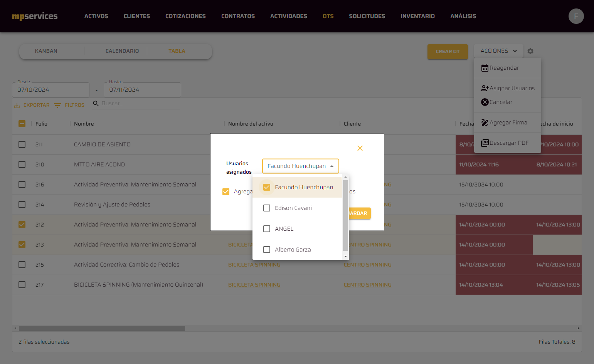Open the ANÁLISIS section
The height and width of the screenshot is (364, 594).
(463, 16)
